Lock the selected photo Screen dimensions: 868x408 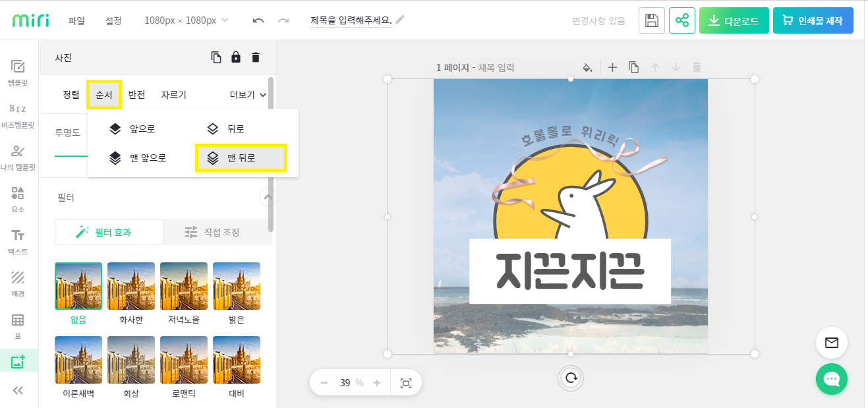236,57
